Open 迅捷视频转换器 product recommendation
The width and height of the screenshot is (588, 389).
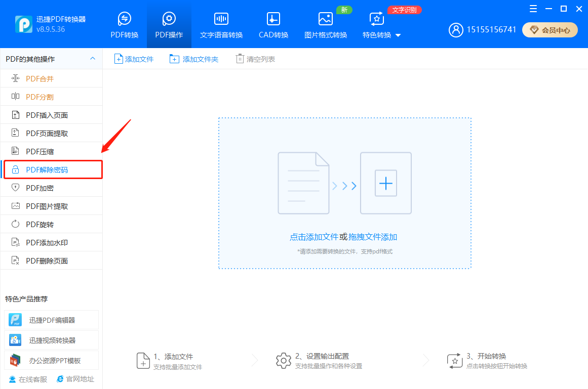click(x=51, y=340)
